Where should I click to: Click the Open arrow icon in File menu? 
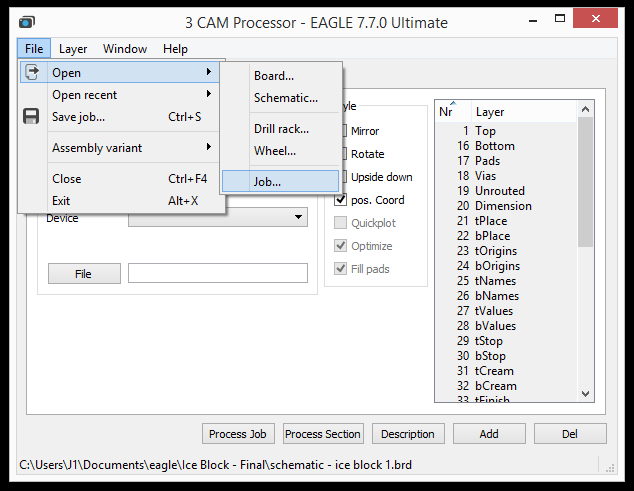click(x=32, y=72)
